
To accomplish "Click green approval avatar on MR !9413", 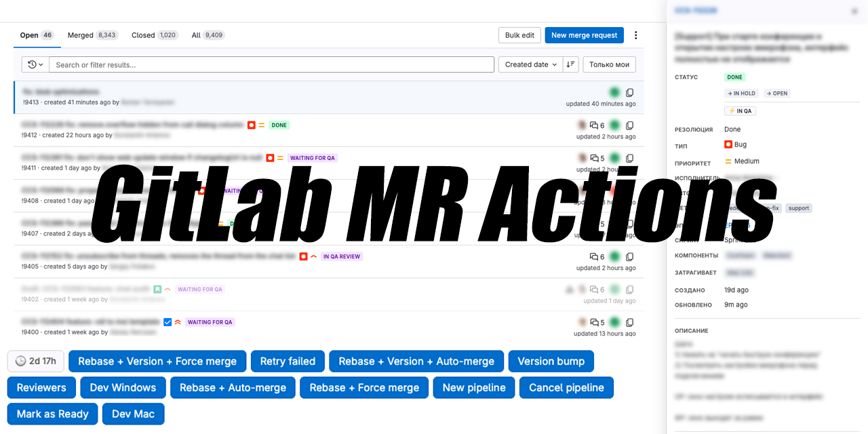I will (614, 92).
